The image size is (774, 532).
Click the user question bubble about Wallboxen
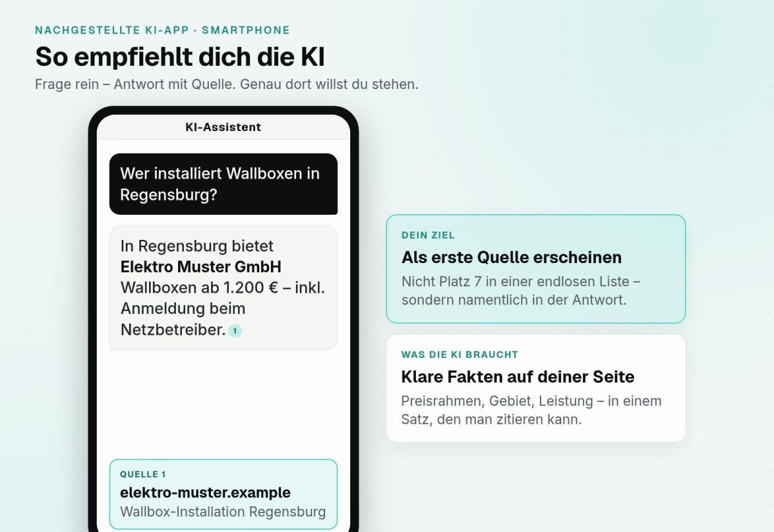coord(223,184)
